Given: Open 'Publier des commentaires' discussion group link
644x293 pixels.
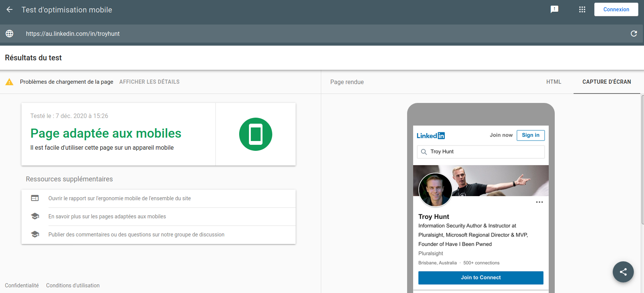Looking at the screenshot, I should click(136, 235).
